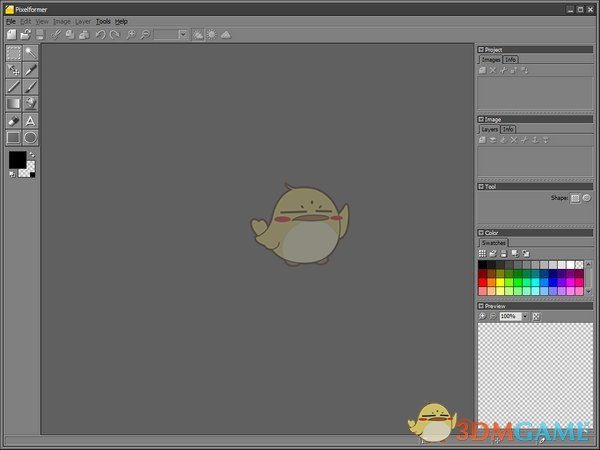Click the 100% zoom field in Preview
Image resolution: width=600 pixels, height=450 pixels.
tap(510, 316)
